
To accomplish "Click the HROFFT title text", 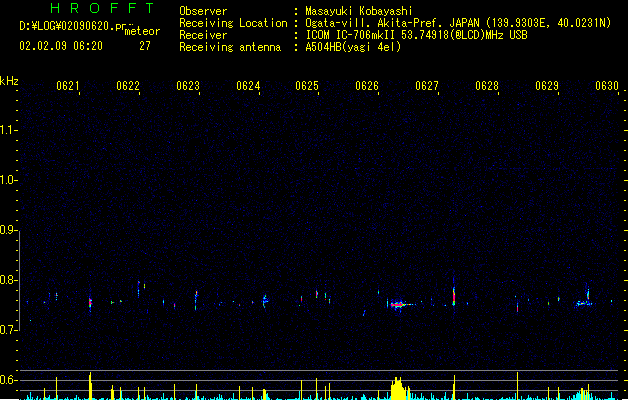I will pyautogui.click(x=102, y=8).
